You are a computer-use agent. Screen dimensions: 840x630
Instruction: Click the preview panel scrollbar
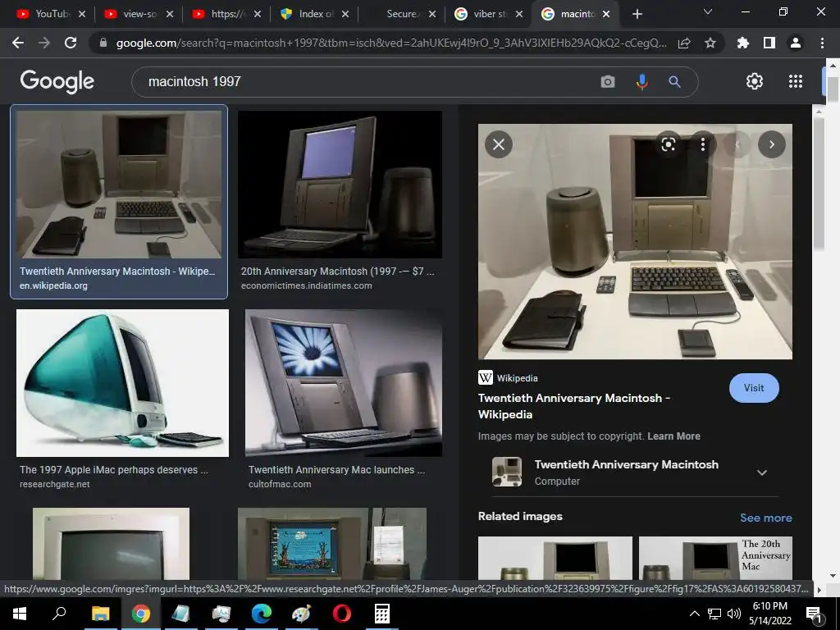(818, 182)
